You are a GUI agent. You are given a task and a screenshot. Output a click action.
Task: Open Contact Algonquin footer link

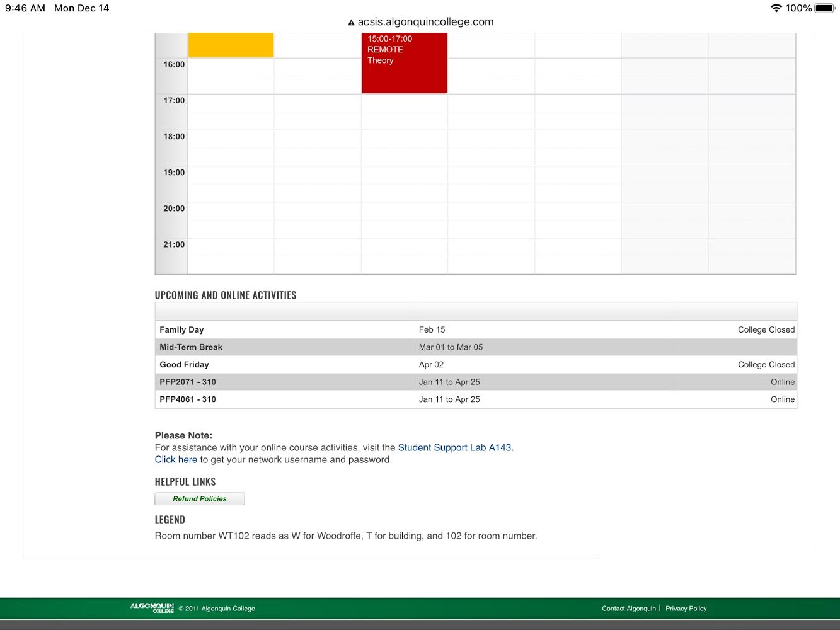pyautogui.click(x=628, y=609)
